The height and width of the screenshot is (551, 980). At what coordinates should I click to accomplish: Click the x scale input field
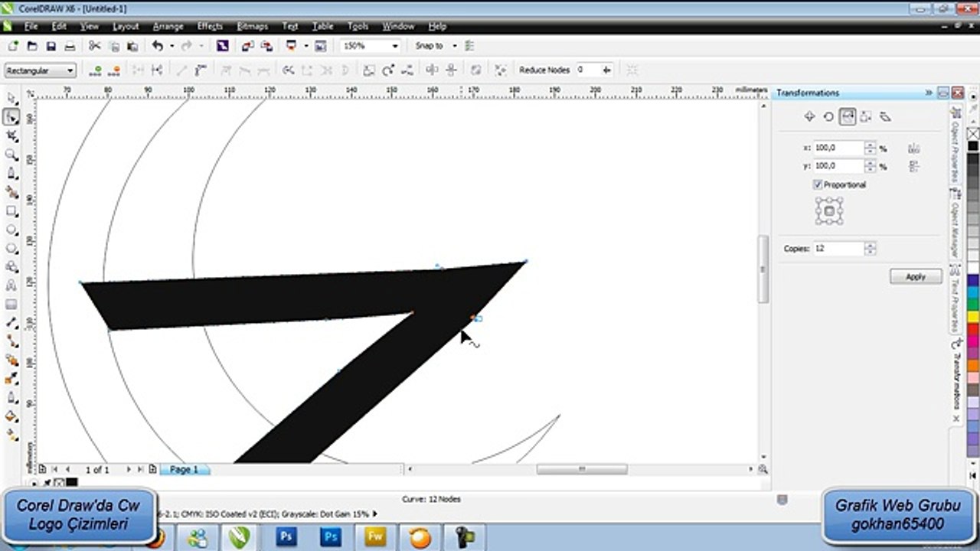838,148
